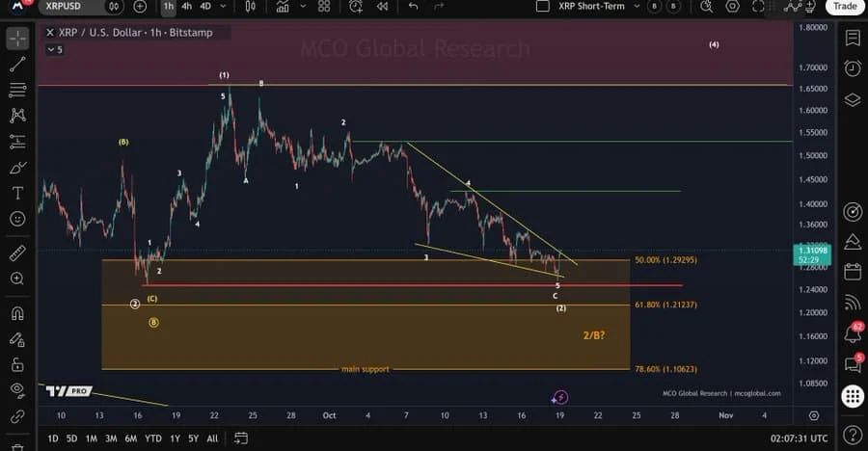Set date range to 1M
Screen dimensions: 868x451
tap(92, 438)
